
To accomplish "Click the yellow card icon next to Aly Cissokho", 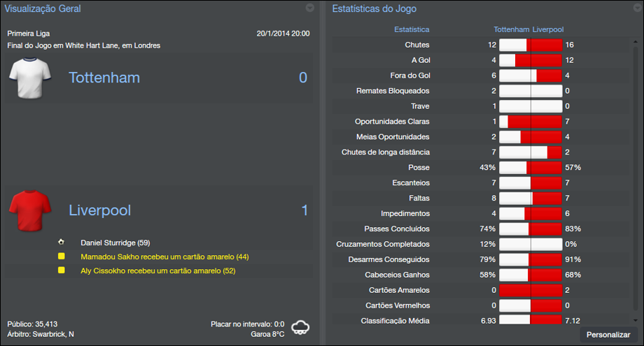I will [62, 271].
